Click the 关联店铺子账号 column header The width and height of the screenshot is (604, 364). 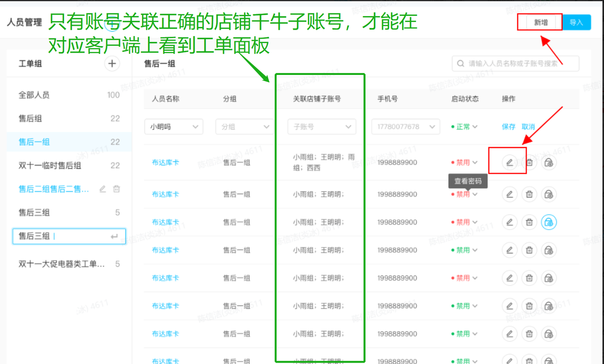click(317, 99)
